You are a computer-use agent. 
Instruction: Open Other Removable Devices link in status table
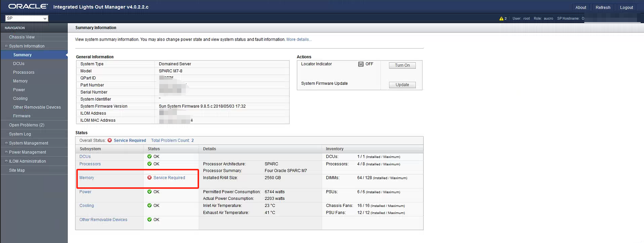(x=103, y=219)
